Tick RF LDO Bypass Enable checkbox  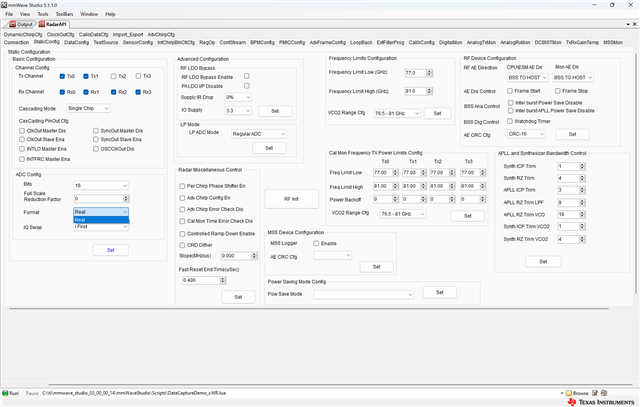point(247,76)
